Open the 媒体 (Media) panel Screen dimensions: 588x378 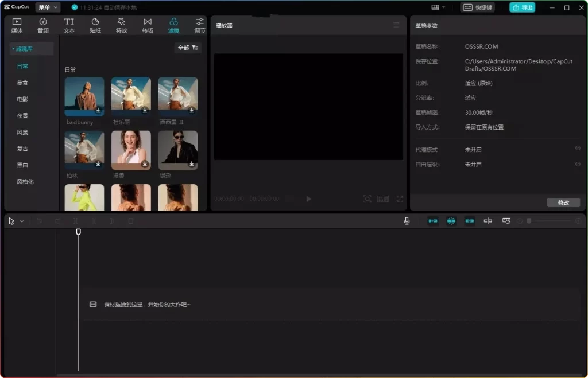click(17, 25)
